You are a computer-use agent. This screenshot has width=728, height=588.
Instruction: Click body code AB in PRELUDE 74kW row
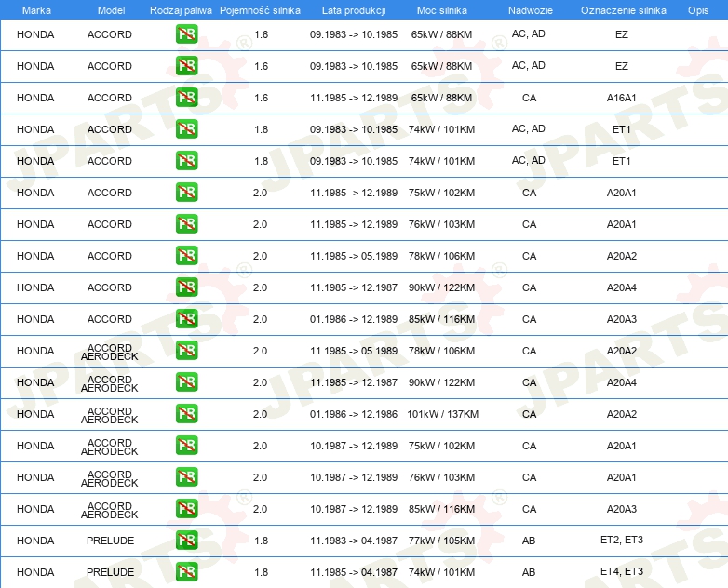529,572
